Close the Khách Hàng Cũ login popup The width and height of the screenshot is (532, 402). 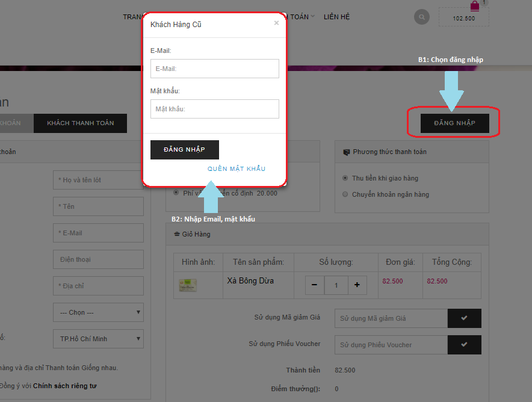pyautogui.click(x=276, y=23)
